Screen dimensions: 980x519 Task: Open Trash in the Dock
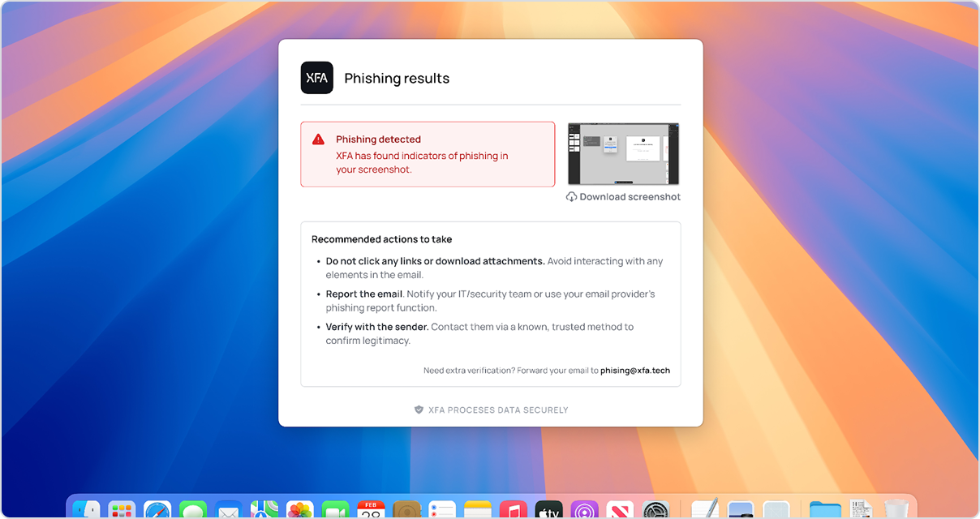(x=896, y=510)
